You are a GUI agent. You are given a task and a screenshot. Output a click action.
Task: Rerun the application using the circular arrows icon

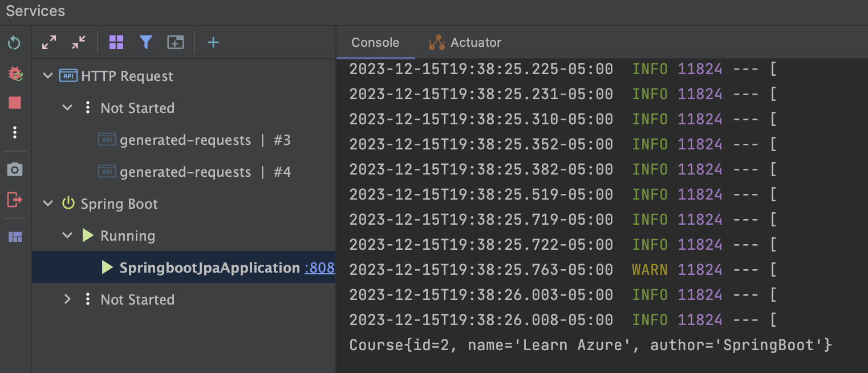(x=14, y=42)
